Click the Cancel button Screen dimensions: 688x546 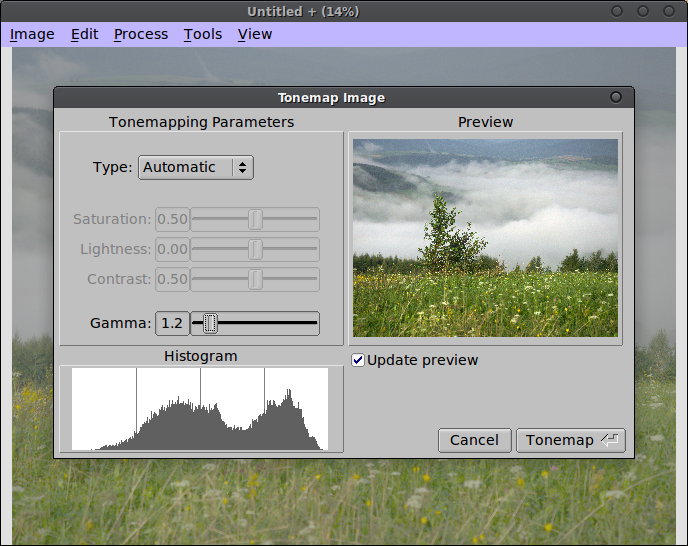(x=474, y=440)
